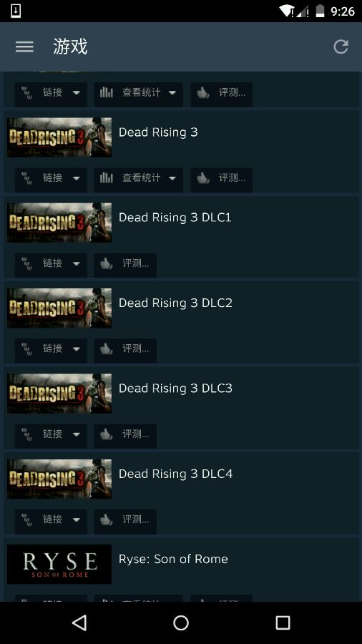
Task: Expand 链接 dropdown for Dead Rising 3 DLC3
Action: tap(77, 434)
